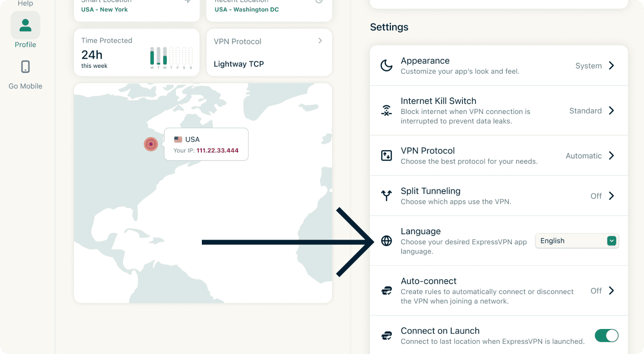Open Split Tunneling settings via chevron
The image size is (644, 354).
pyautogui.click(x=611, y=196)
